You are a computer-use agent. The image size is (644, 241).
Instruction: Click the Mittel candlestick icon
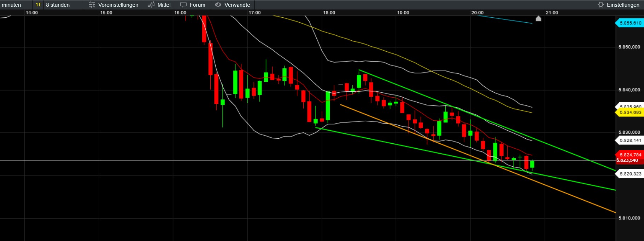click(151, 5)
